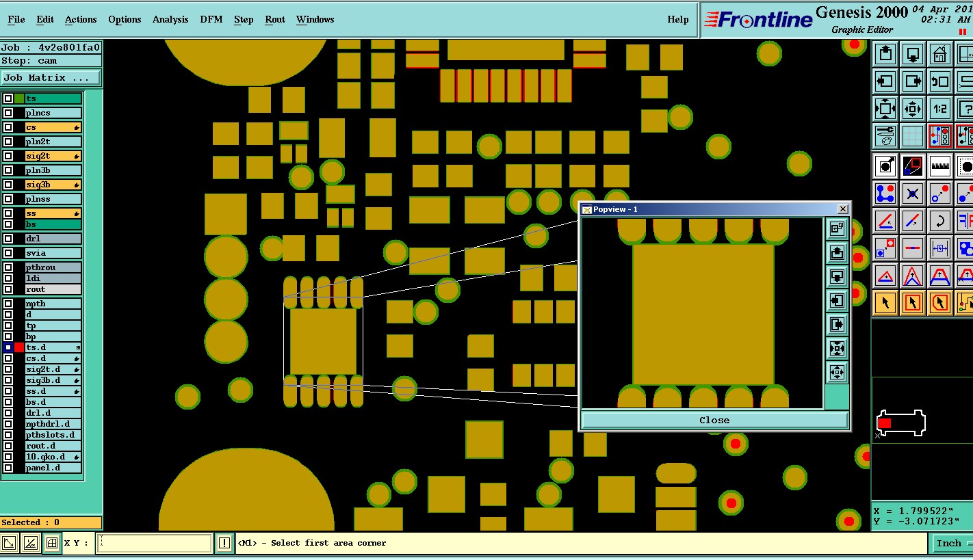Open the Help menu

[678, 19]
